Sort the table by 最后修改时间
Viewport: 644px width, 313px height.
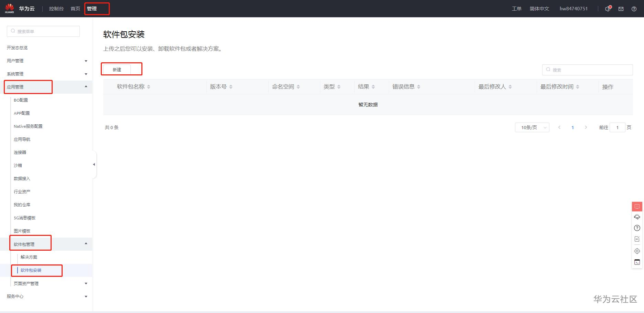click(578, 87)
